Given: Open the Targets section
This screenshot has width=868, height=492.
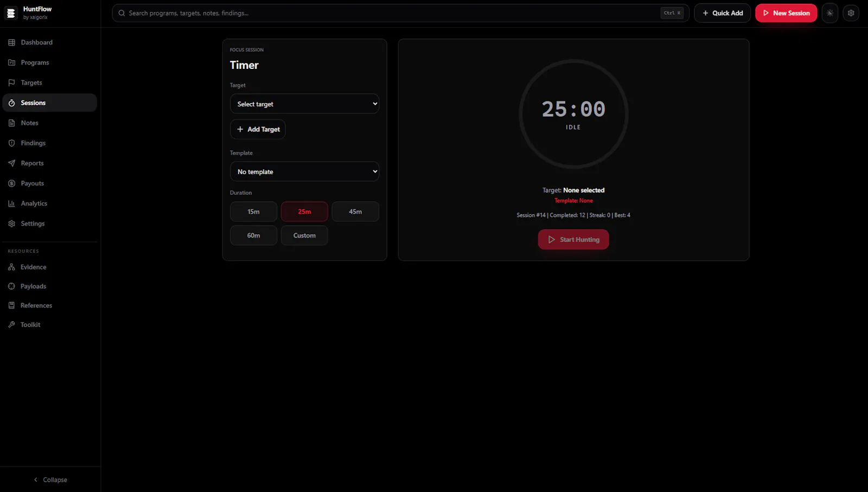Looking at the screenshot, I should tap(49, 82).
